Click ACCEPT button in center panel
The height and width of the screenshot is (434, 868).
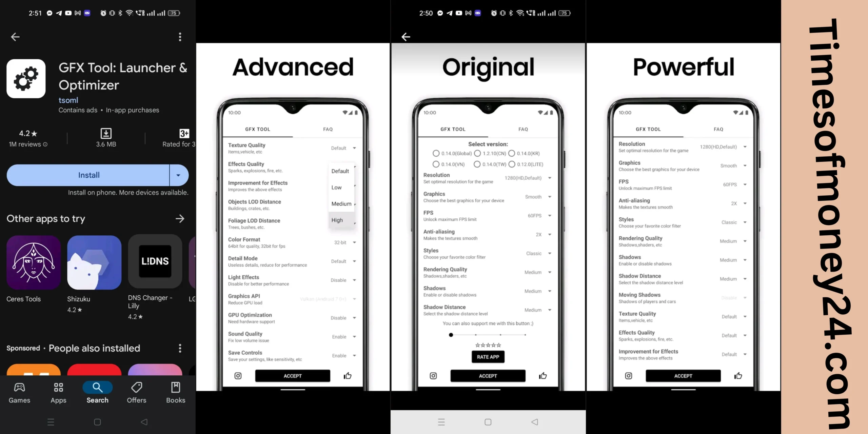coord(488,376)
